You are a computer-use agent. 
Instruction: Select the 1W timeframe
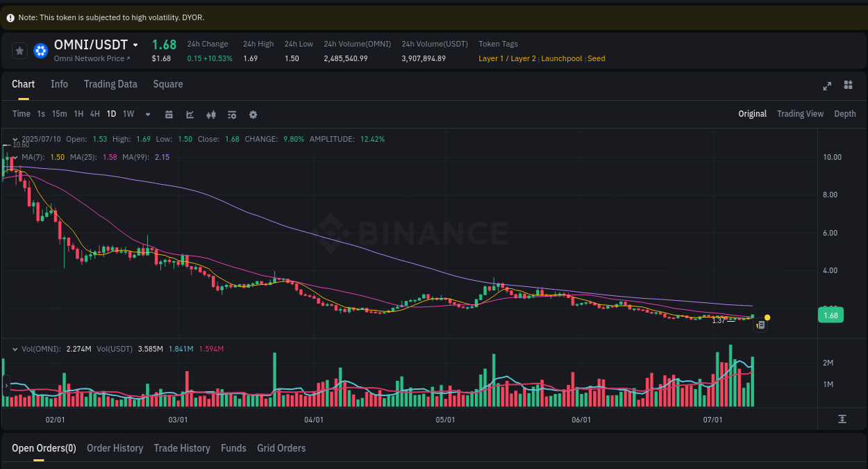(128, 114)
